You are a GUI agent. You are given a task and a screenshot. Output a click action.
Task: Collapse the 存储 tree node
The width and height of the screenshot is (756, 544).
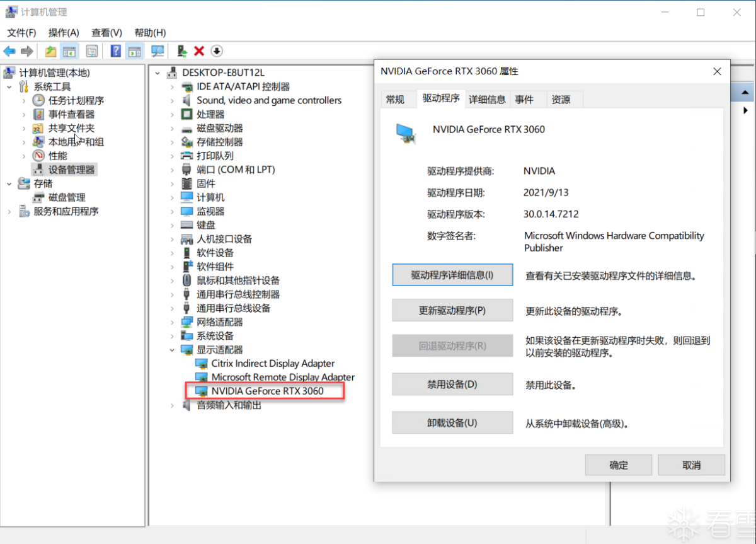tap(9, 184)
